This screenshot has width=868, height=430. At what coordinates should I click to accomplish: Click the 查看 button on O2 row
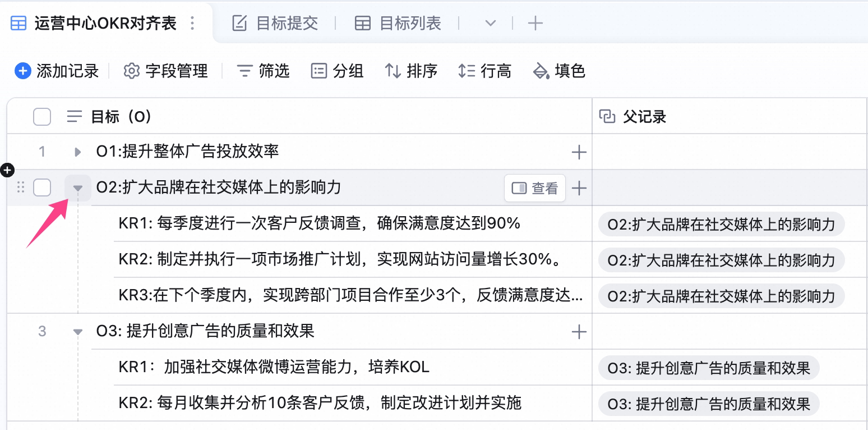[535, 188]
